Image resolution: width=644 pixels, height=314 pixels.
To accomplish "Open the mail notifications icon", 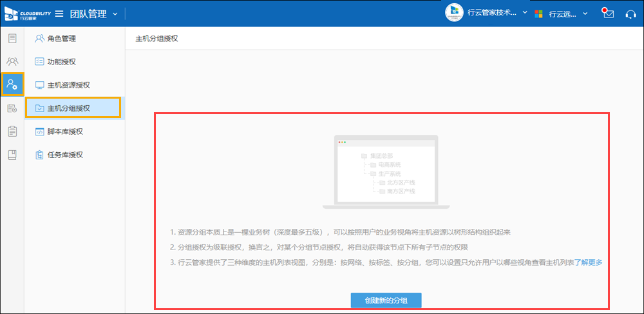I will coord(607,14).
